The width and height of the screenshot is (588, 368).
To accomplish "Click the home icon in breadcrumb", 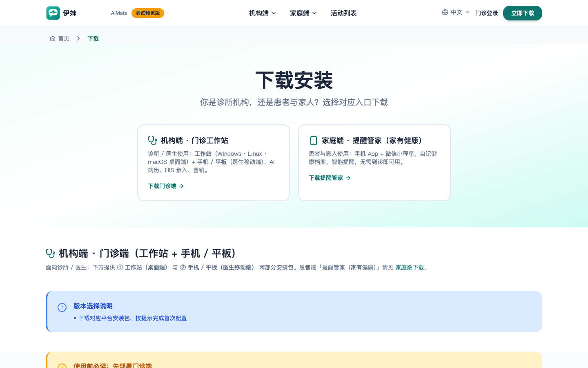I will pyautogui.click(x=53, y=38).
